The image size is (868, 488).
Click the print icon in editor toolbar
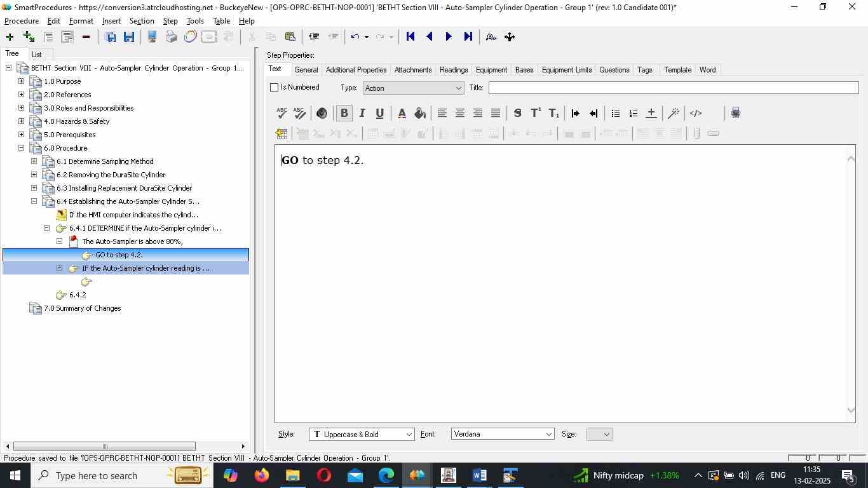pos(736,113)
